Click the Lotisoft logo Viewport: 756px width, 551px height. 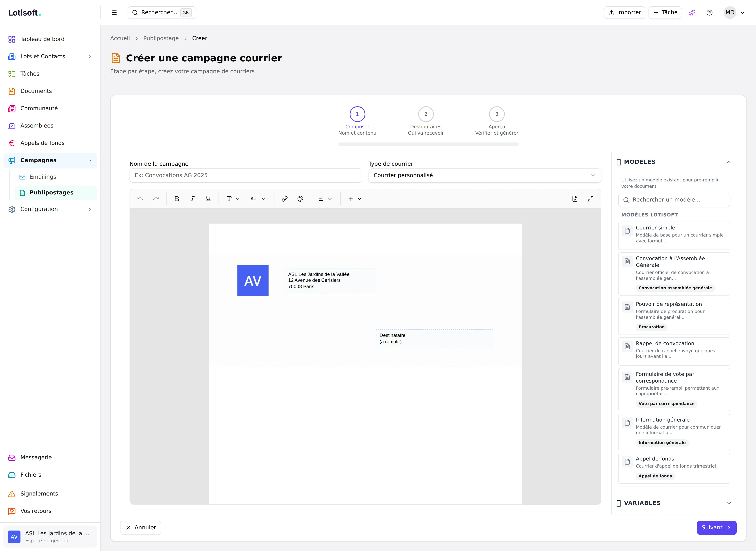tap(24, 13)
